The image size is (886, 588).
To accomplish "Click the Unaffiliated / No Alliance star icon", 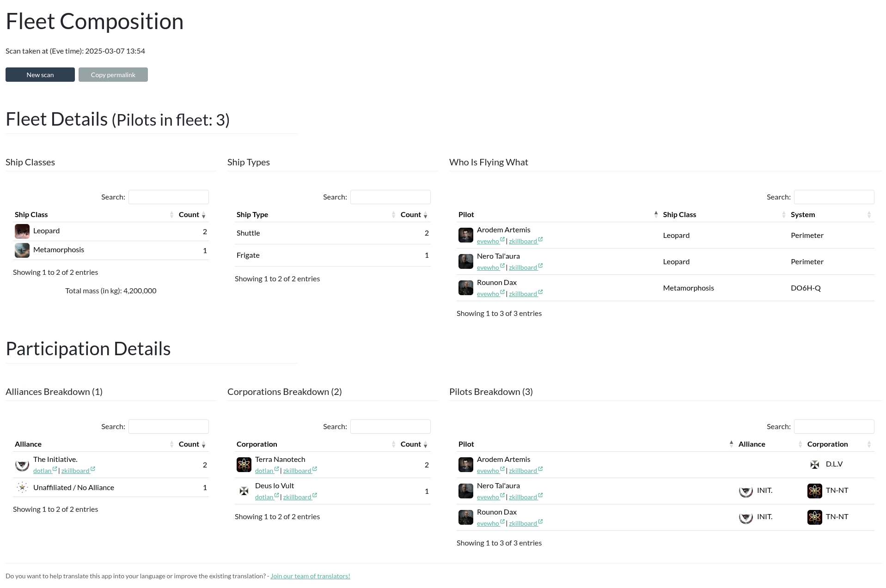I will 22,487.
